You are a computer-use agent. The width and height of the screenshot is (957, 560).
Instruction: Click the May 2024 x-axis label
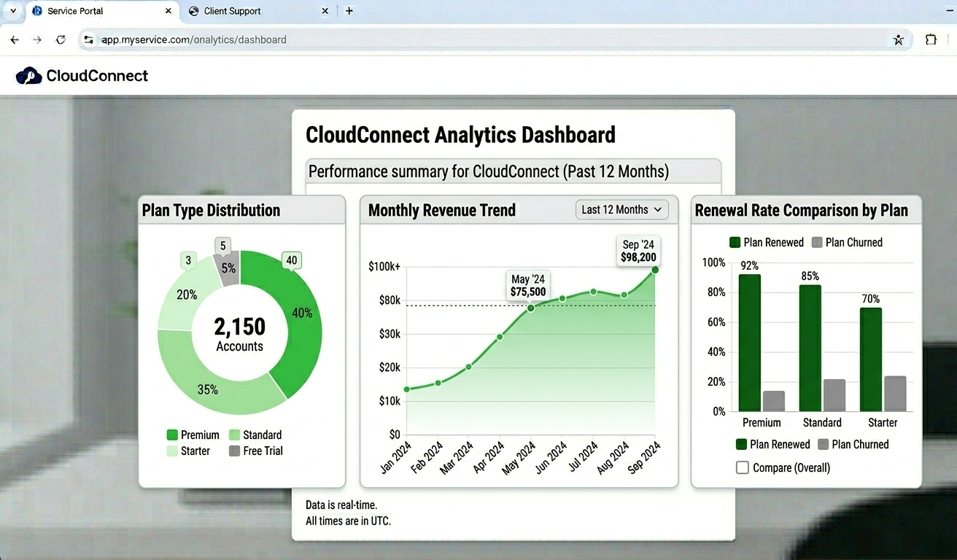(522, 458)
